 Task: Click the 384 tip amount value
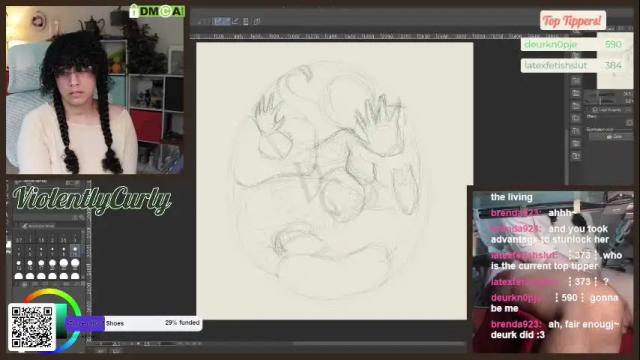click(x=613, y=65)
